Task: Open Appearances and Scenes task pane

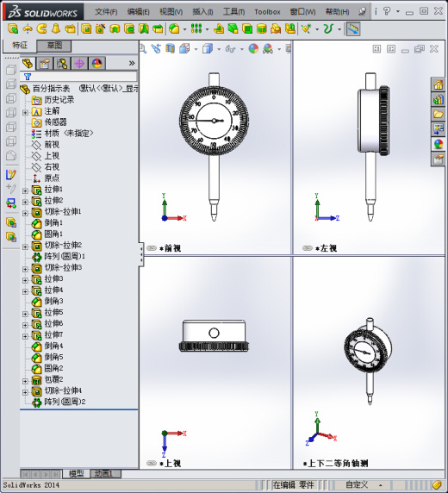Action: [x=439, y=144]
